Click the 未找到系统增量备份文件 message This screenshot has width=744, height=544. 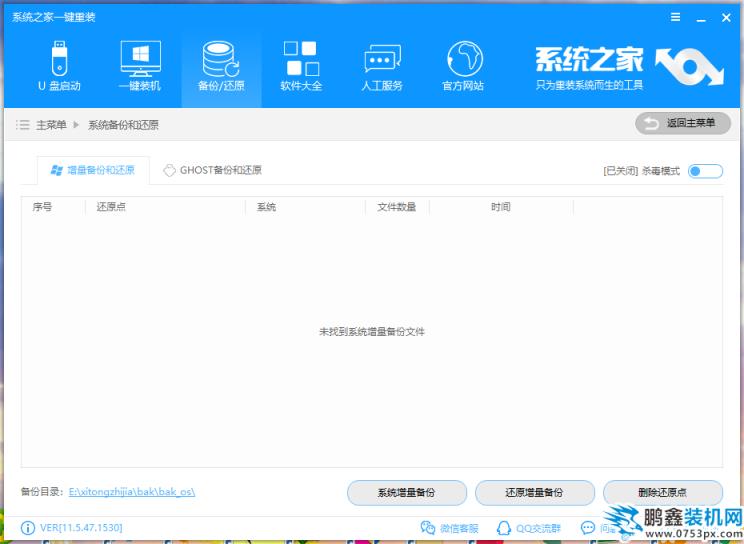tap(372, 332)
